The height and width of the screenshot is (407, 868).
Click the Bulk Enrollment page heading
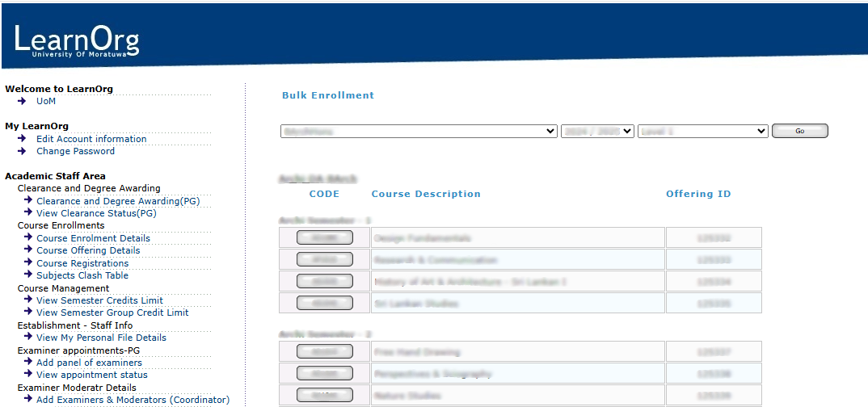pyautogui.click(x=328, y=95)
